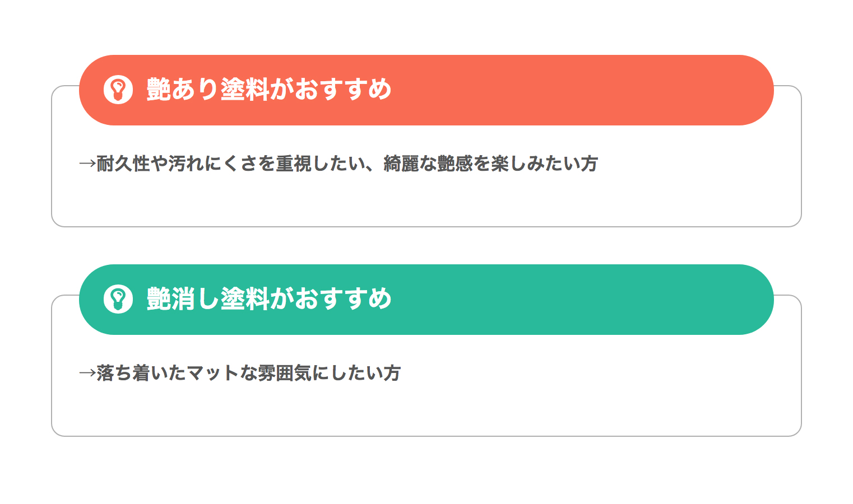Select the heading 艶消し塗料がおすすめ
853x504 pixels.
[x=269, y=299]
